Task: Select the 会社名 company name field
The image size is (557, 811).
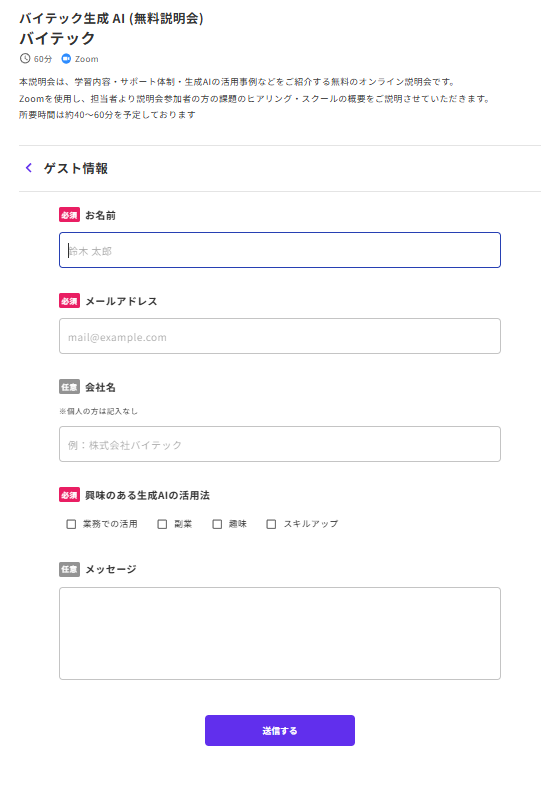Action: pos(280,444)
